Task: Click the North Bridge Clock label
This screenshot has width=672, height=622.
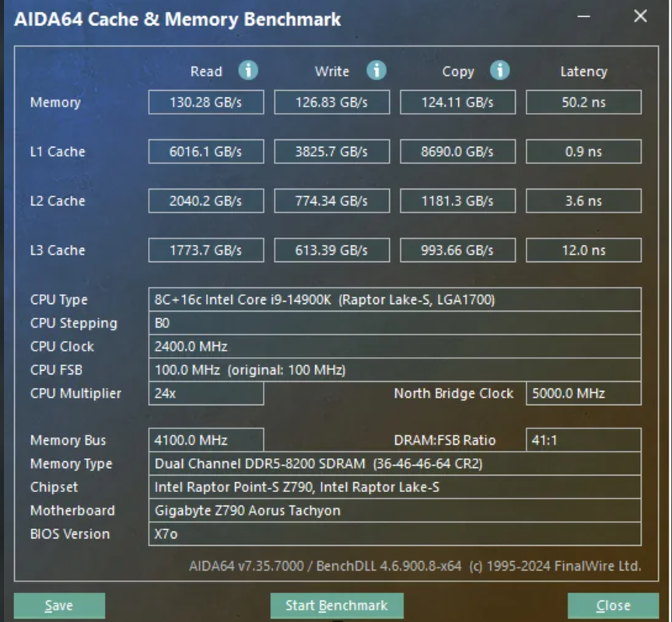Action: point(453,393)
